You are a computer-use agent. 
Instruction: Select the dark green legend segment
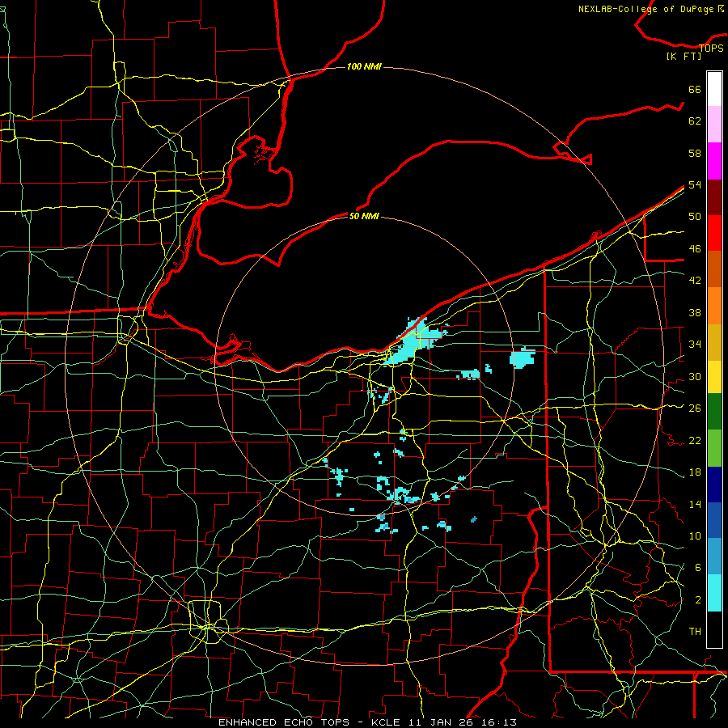tap(714, 412)
